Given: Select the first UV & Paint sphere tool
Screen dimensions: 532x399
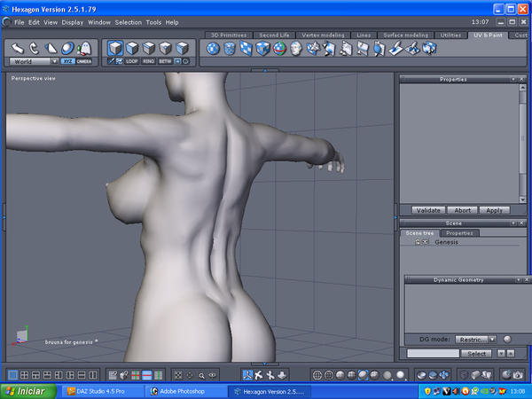Looking at the screenshot, I should click(x=213, y=48).
